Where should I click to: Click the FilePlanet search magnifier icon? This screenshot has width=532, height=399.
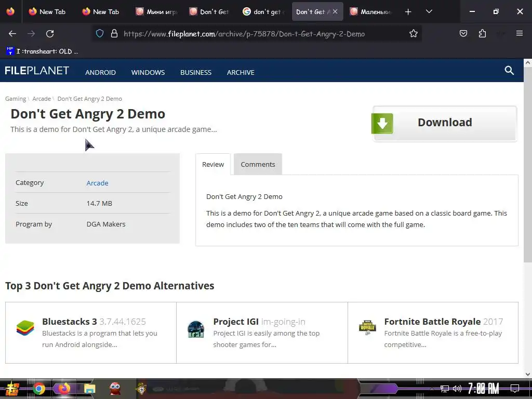tap(509, 70)
